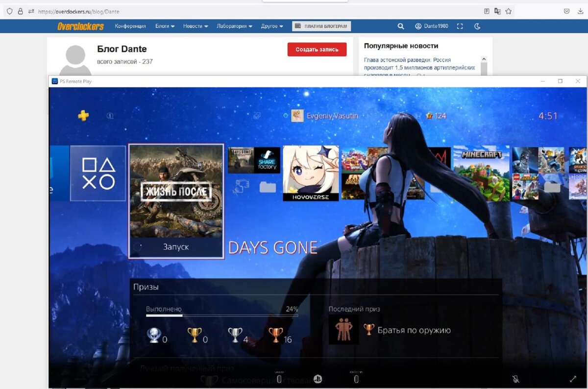Viewport: 588px width, 389px height.
Task: Open the PS4 notifications icon
Action: (x=110, y=116)
